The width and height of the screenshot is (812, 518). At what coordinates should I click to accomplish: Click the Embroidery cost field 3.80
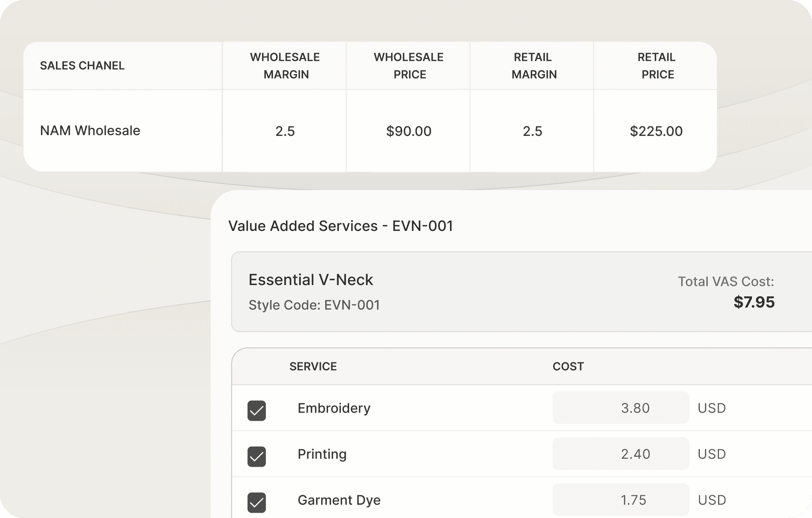620,408
